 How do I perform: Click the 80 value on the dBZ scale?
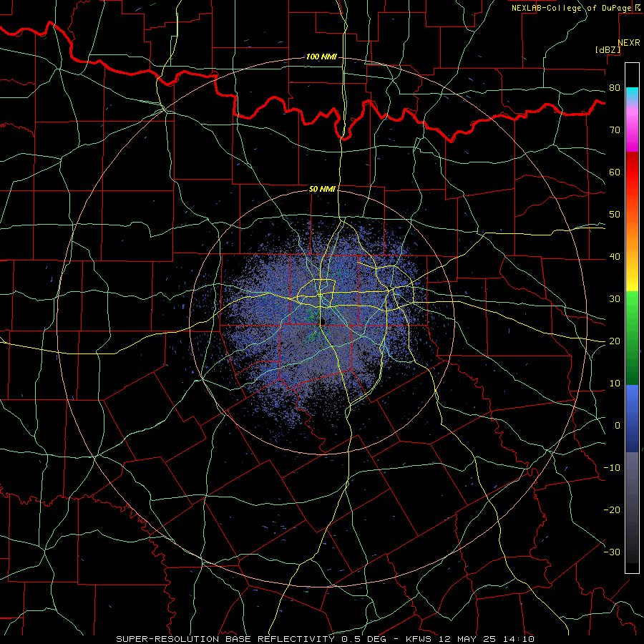click(x=615, y=87)
